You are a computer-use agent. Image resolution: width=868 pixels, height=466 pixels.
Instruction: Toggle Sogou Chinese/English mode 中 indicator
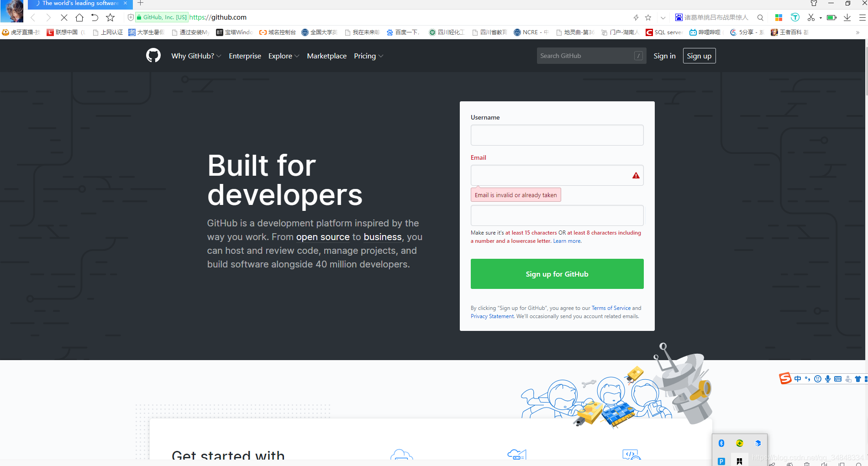[x=798, y=379]
